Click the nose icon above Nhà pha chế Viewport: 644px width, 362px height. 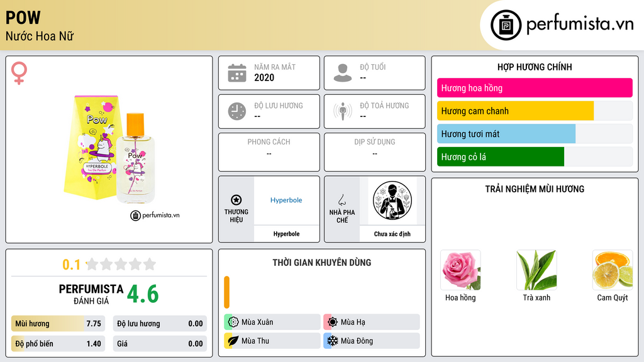coord(341,200)
